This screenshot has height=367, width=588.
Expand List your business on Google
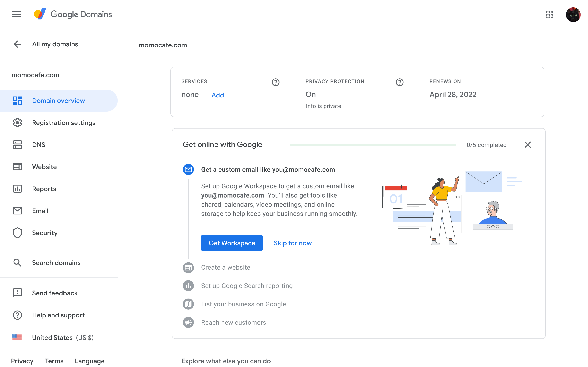[244, 304]
